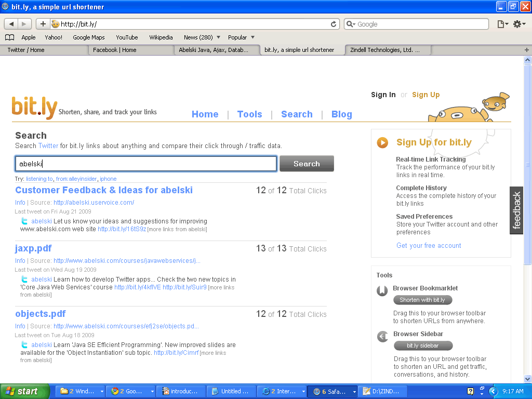Click the gray Search button
Image resolution: width=532 pixels, height=399 pixels.
307,164
